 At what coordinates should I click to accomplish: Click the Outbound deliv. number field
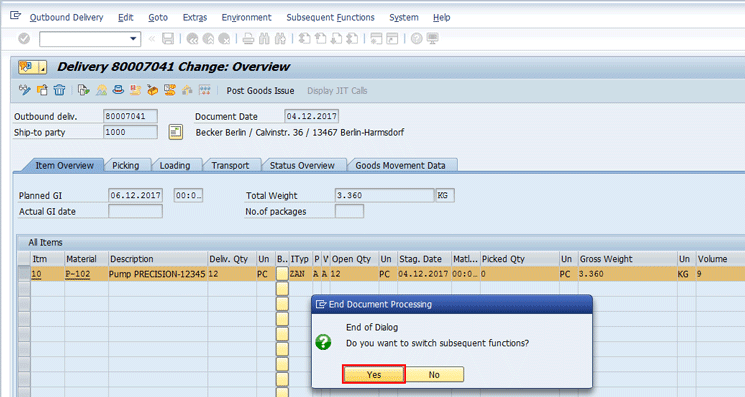tap(130, 116)
